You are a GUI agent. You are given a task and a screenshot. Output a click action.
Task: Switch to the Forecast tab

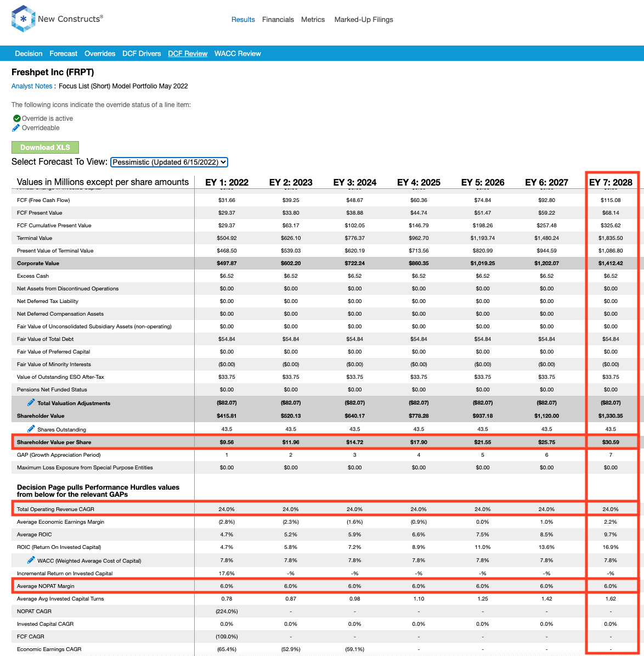pyautogui.click(x=63, y=54)
